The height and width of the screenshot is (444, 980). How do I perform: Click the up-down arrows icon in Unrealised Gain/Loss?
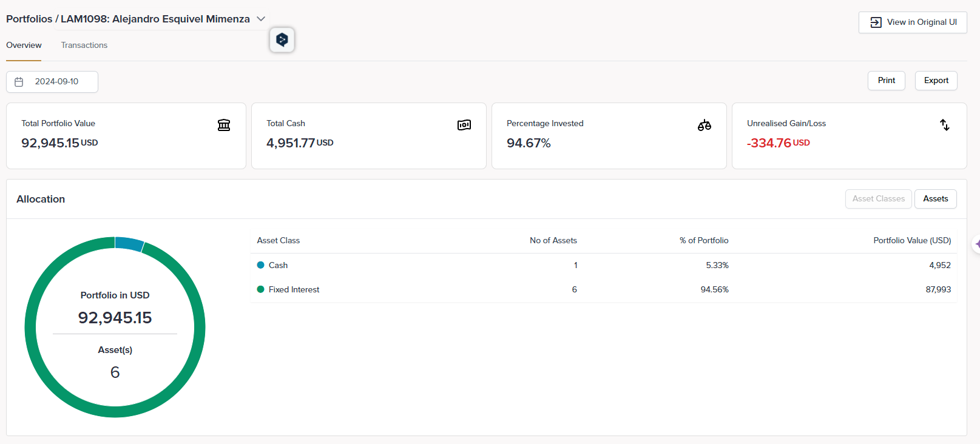(x=944, y=125)
